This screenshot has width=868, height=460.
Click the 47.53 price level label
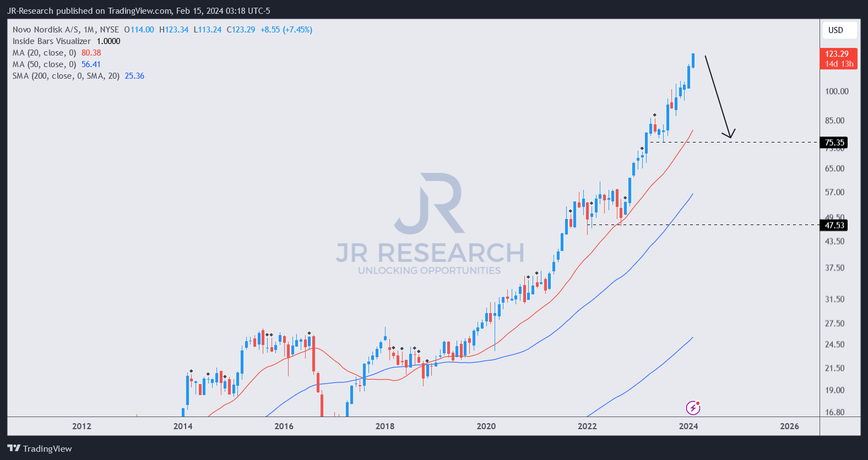coord(834,225)
